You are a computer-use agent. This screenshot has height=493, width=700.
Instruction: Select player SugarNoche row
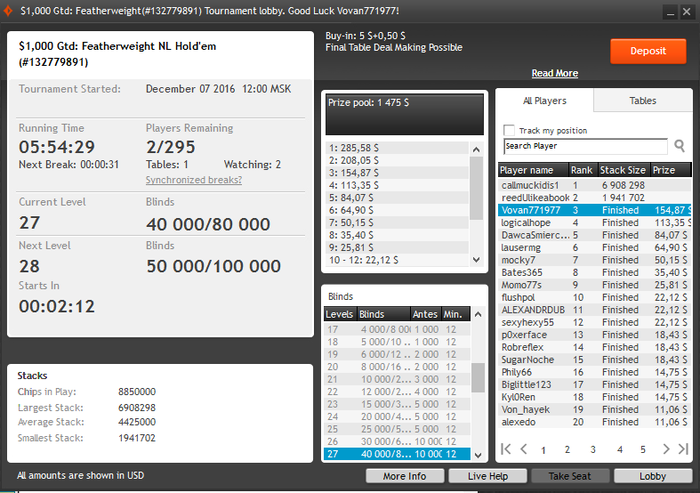(x=595, y=360)
